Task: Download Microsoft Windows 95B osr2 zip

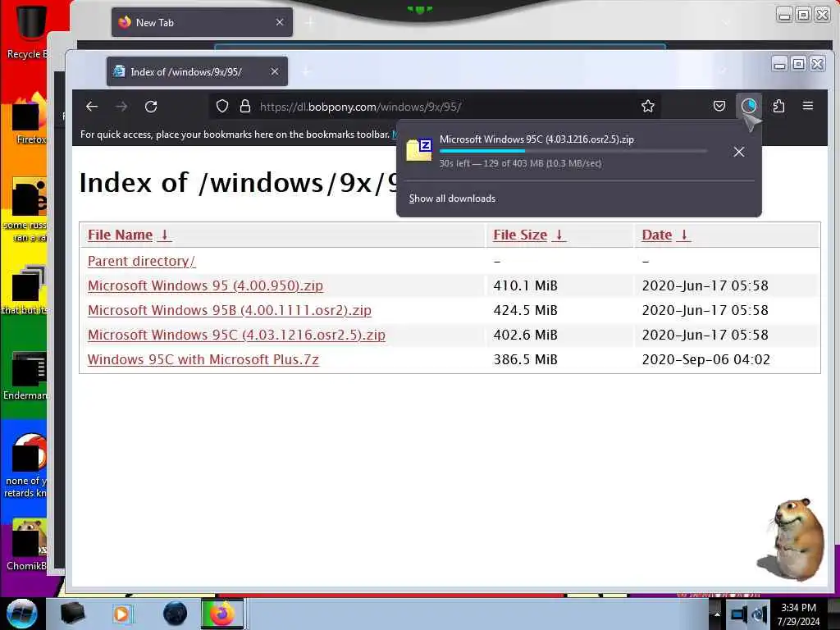Action: pos(230,311)
